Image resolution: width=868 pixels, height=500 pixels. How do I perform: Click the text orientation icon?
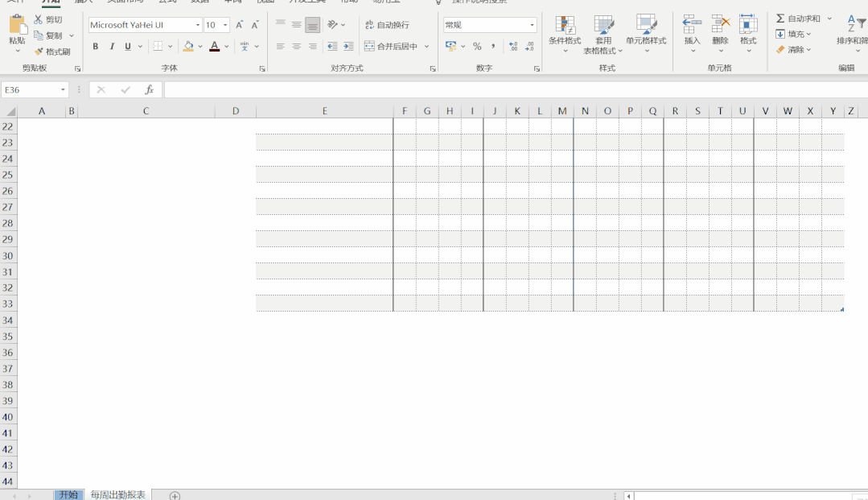tap(333, 24)
